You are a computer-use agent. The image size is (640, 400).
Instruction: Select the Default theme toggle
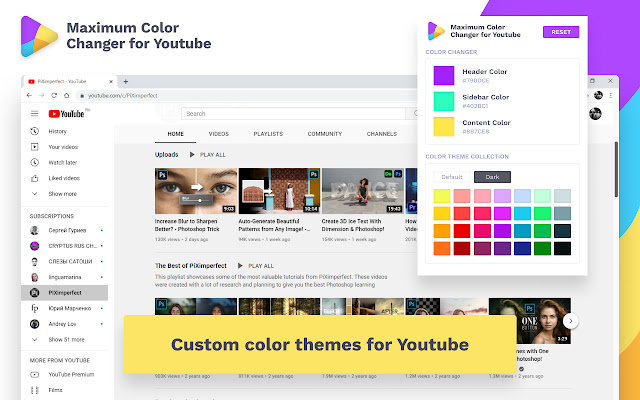[x=453, y=176]
